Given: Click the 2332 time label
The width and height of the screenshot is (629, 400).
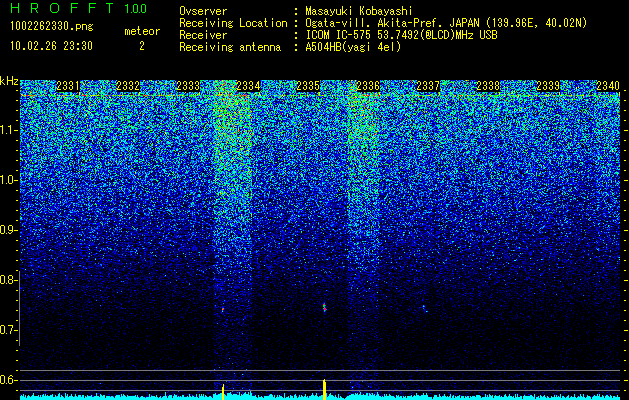Looking at the screenshot, I should pos(128,86).
